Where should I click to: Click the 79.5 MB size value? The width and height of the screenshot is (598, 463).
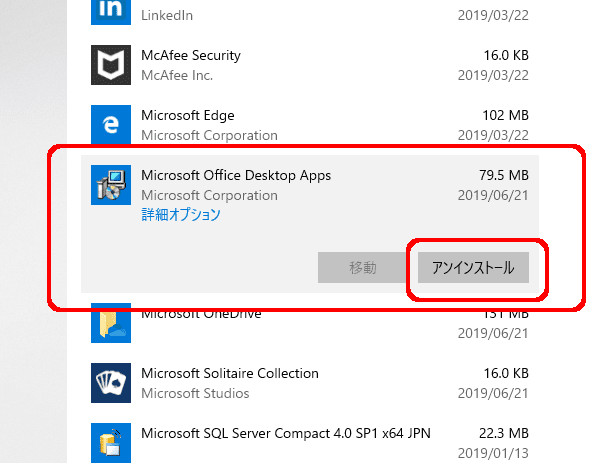coord(504,175)
